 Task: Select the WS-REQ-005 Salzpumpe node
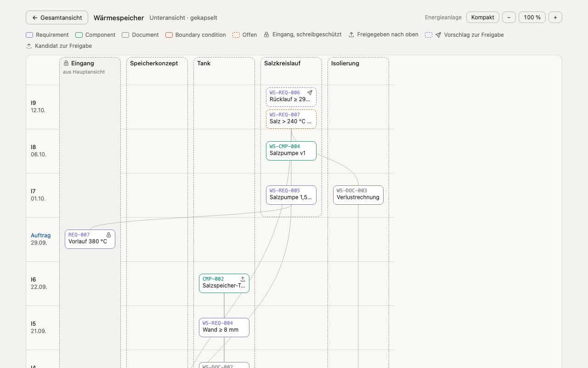tap(291, 195)
